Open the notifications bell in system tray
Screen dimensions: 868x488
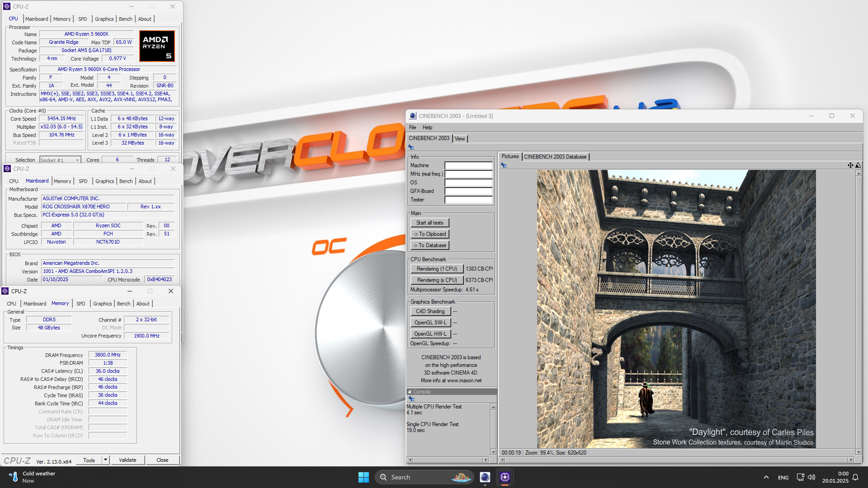point(855,477)
